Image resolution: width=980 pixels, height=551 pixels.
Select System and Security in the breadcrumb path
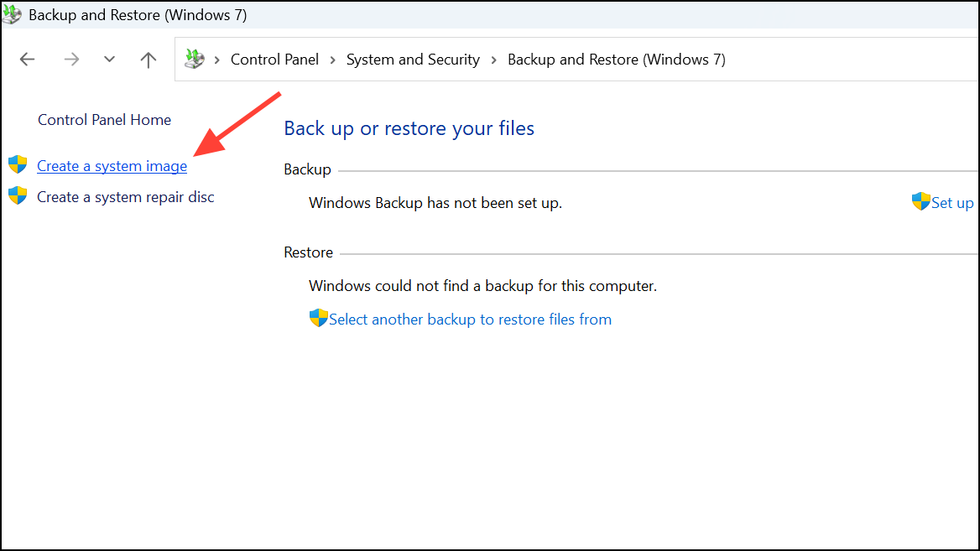pyautogui.click(x=413, y=59)
